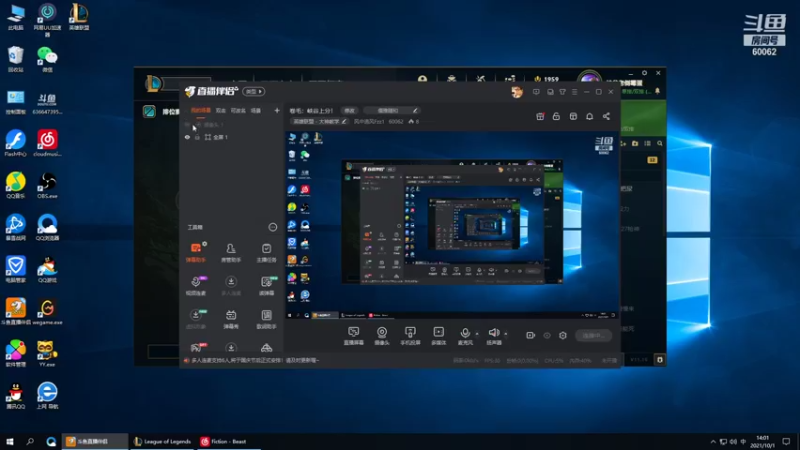The width and height of the screenshot is (800, 450).
Task: Switch to the 可改名 scene tab
Action: pos(238,110)
